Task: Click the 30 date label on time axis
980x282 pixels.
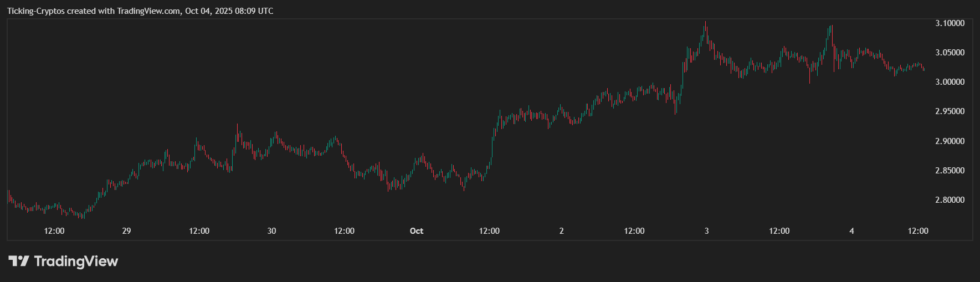Action: click(271, 231)
